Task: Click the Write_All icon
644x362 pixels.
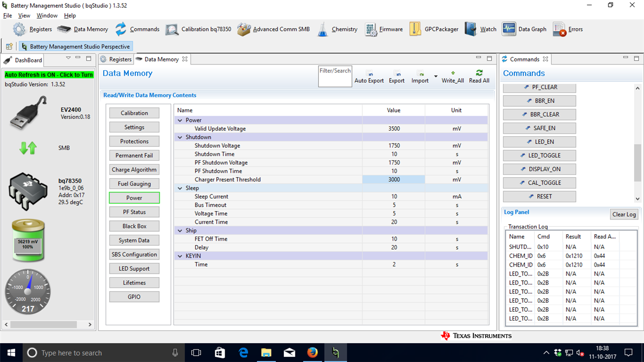Action: click(x=452, y=73)
